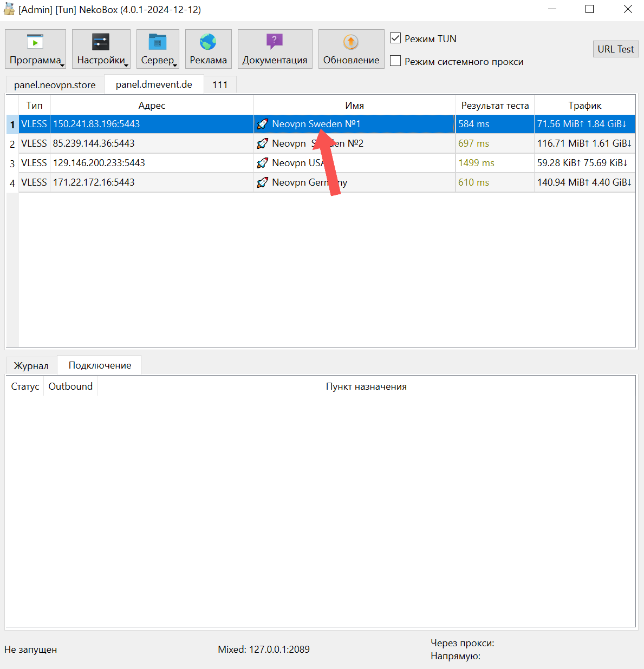
Task: Click the Реклама button label
Action: (208, 60)
